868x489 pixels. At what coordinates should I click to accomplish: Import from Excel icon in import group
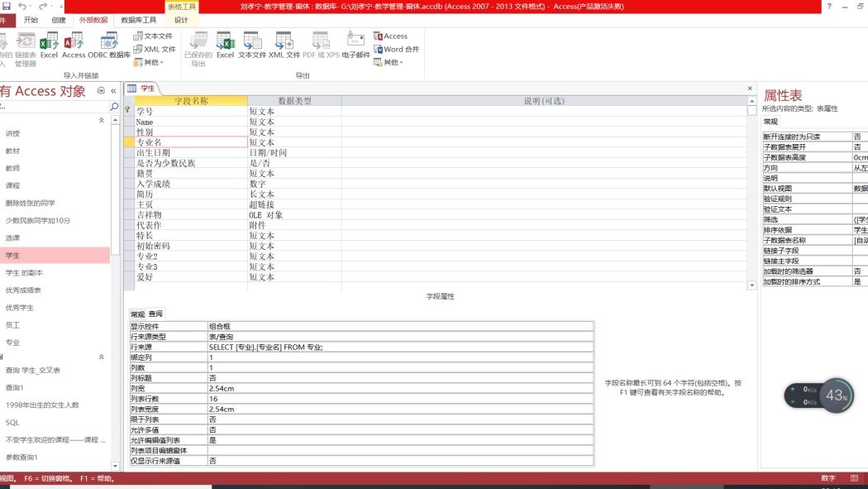49,46
